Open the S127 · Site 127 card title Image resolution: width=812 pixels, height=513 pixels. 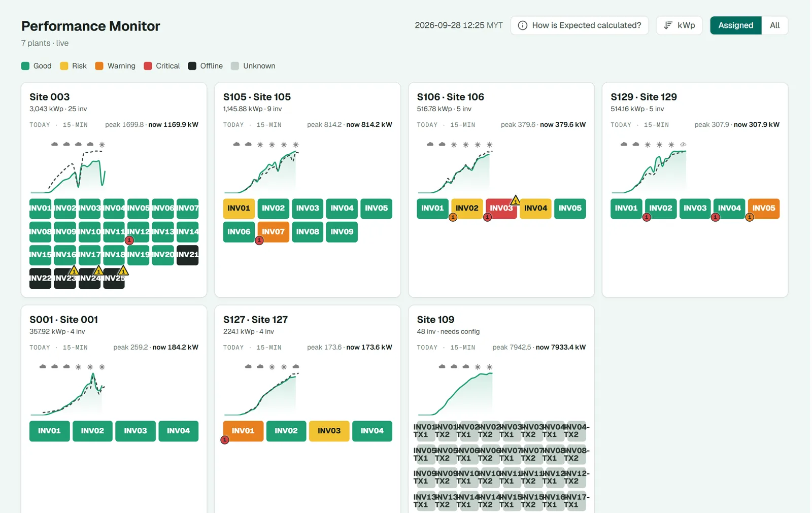255,320
